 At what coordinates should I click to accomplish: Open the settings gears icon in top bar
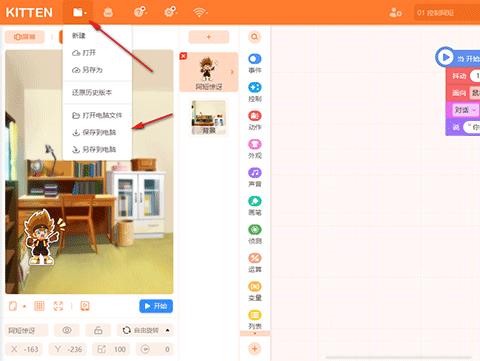170,13
